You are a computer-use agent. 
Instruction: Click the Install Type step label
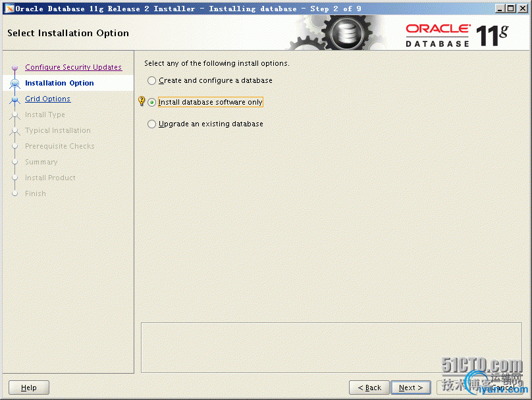[45, 114]
